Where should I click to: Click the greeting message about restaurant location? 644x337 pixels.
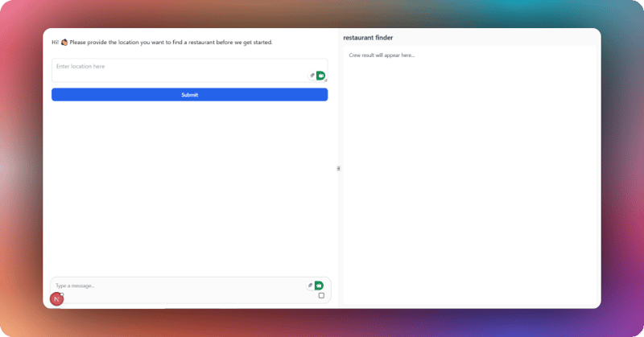(x=162, y=43)
